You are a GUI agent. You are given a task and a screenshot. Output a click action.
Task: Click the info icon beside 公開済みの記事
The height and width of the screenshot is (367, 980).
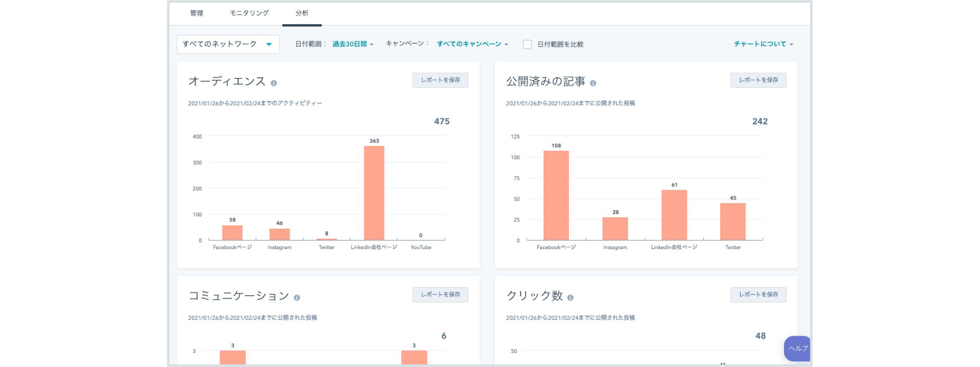593,83
